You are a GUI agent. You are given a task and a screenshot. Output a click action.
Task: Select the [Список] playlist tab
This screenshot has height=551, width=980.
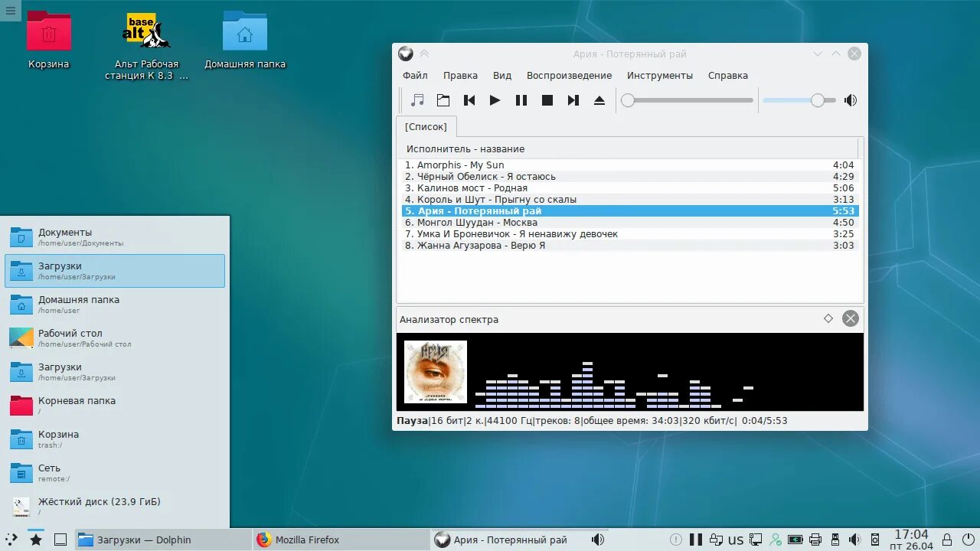click(426, 127)
